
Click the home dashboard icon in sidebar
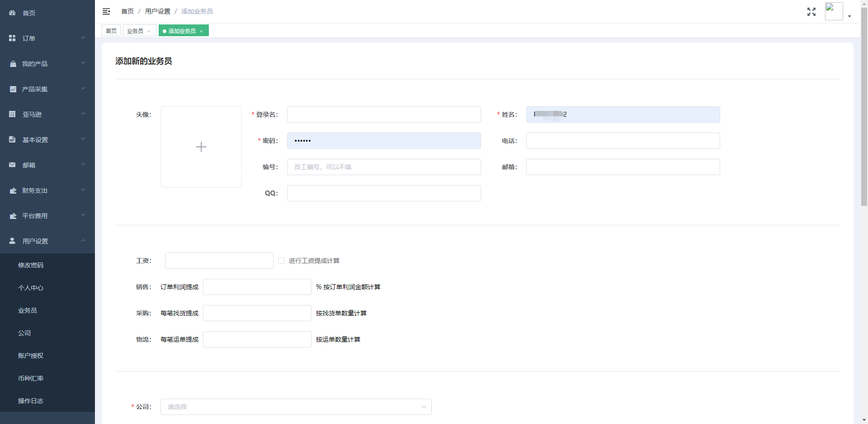[x=12, y=13]
